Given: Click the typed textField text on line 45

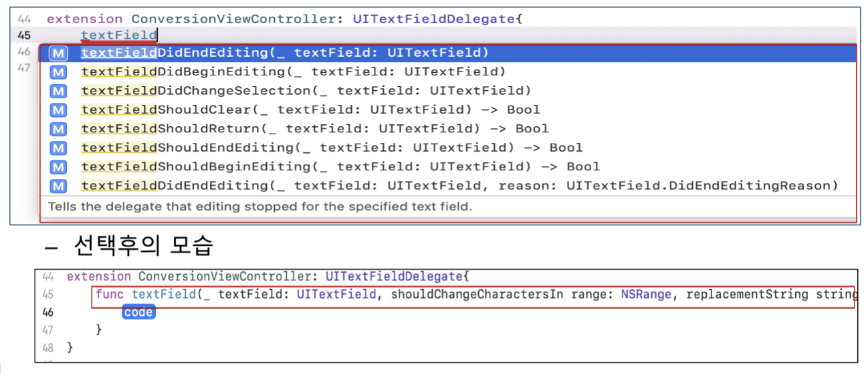Looking at the screenshot, I should (118, 35).
